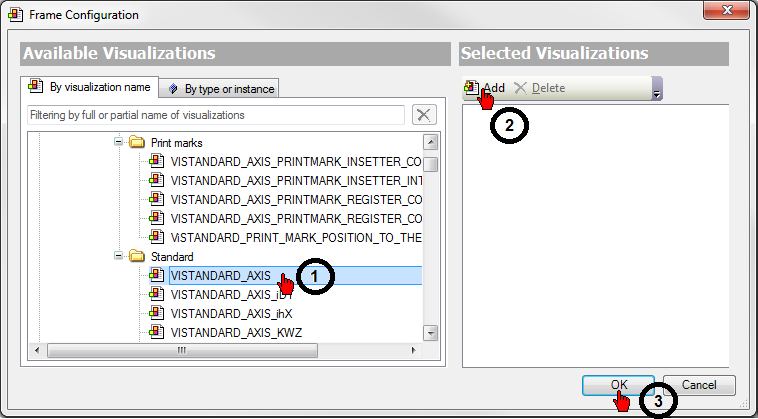The height and width of the screenshot is (419, 758).
Task: Click the Standard folder icon
Action: tap(137, 257)
